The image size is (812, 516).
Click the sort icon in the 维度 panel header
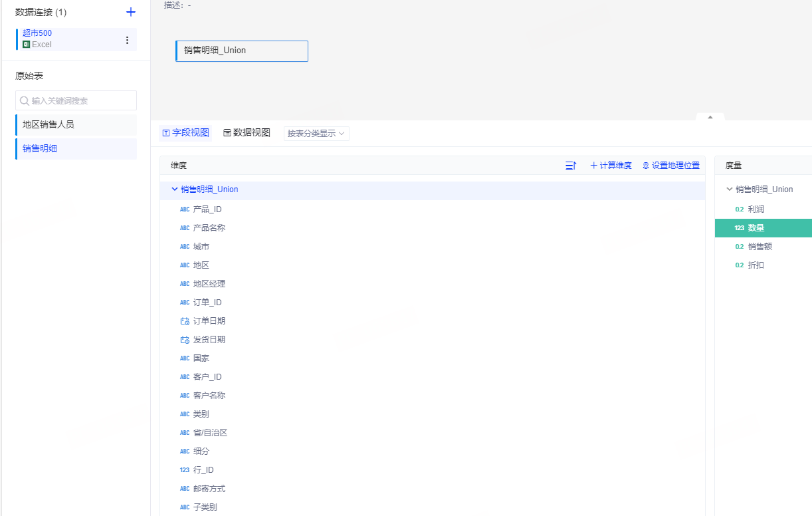[570, 165]
